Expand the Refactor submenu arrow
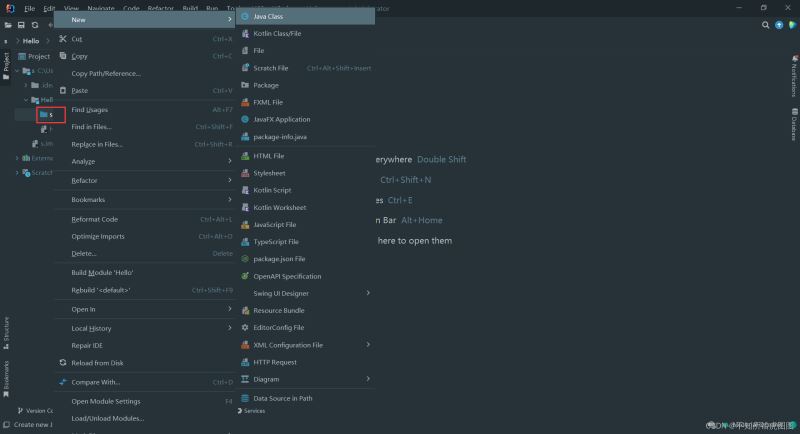 230,180
